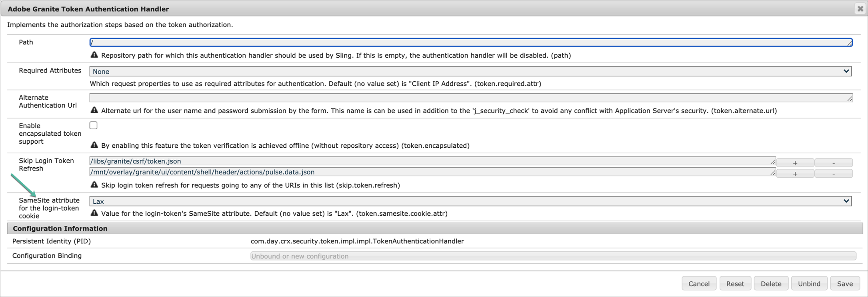The width and height of the screenshot is (868, 297).
Task: Add entry after the pulse.data.json row
Action: (x=795, y=173)
